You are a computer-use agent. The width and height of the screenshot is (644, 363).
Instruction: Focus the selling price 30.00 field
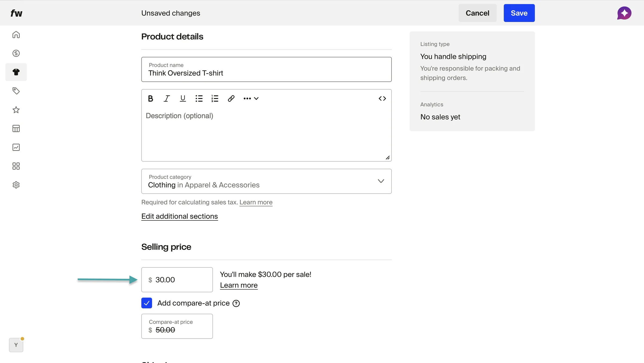[x=177, y=280]
